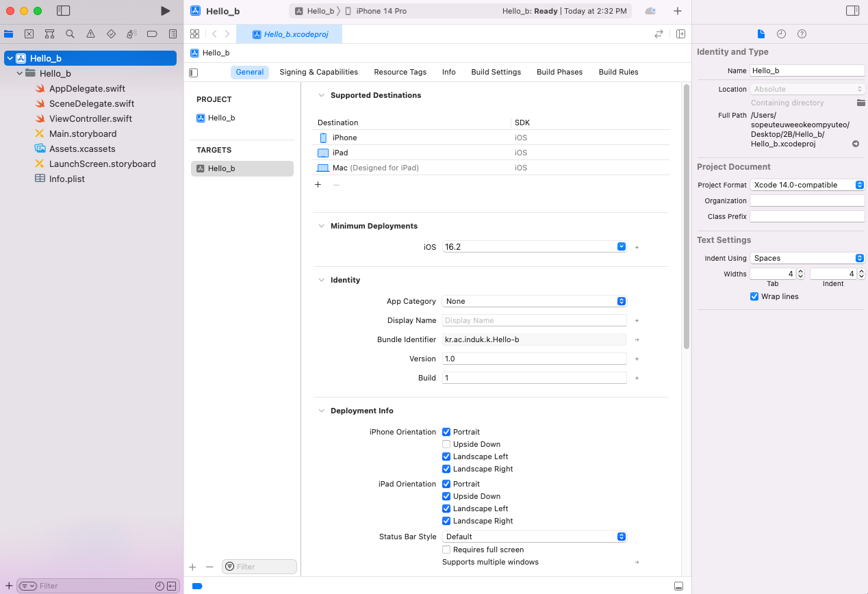868x594 pixels.
Task: Show related items grid icon
Action: point(195,34)
